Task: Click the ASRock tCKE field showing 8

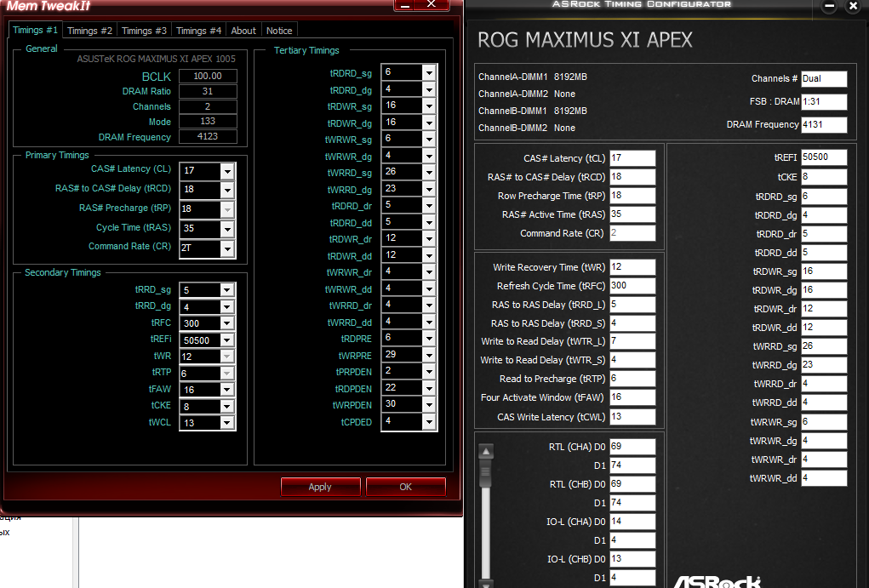Action: (824, 177)
